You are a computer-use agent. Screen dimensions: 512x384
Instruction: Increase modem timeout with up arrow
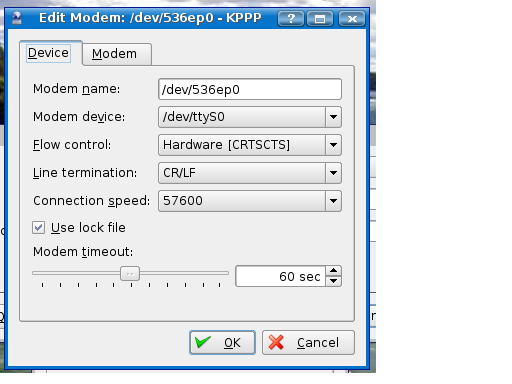click(333, 271)
